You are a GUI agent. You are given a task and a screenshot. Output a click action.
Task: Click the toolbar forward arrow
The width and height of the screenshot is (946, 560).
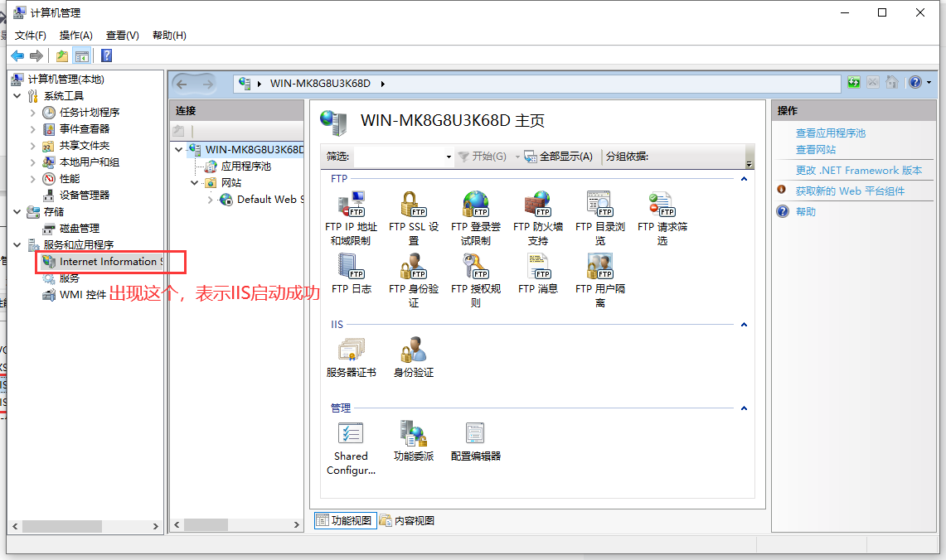[x=36, y=56]
